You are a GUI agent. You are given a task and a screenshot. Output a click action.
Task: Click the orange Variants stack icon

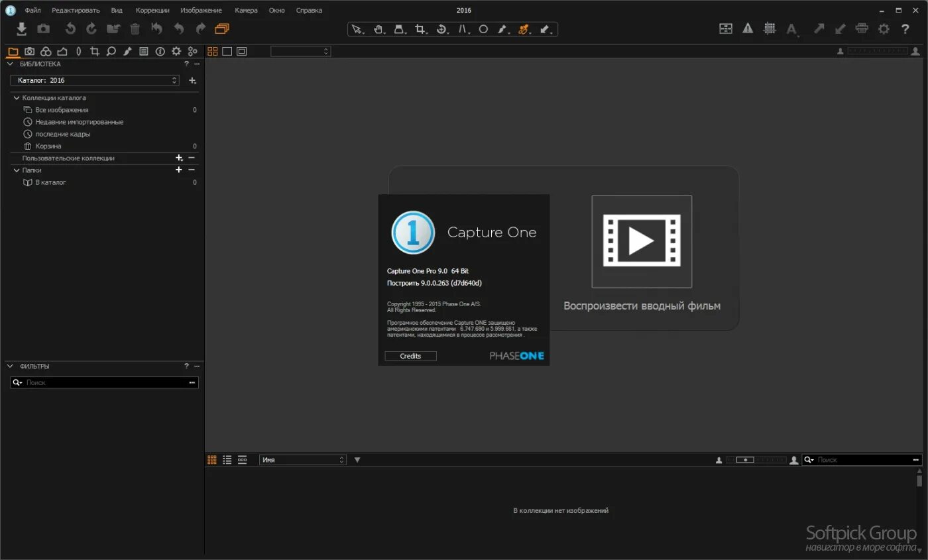click(221, 28)
